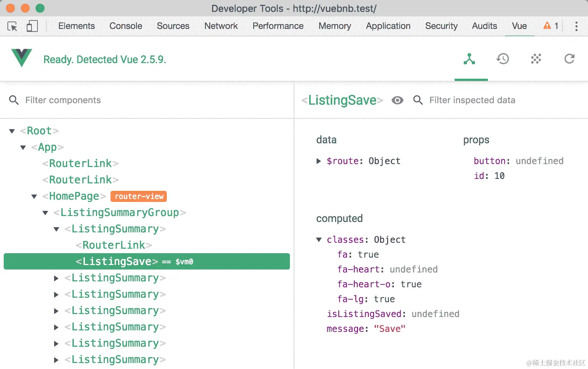This screenshot has width=588, height=369.
Task: Toggle the device toolbar icon
Action: pos(32,26)
